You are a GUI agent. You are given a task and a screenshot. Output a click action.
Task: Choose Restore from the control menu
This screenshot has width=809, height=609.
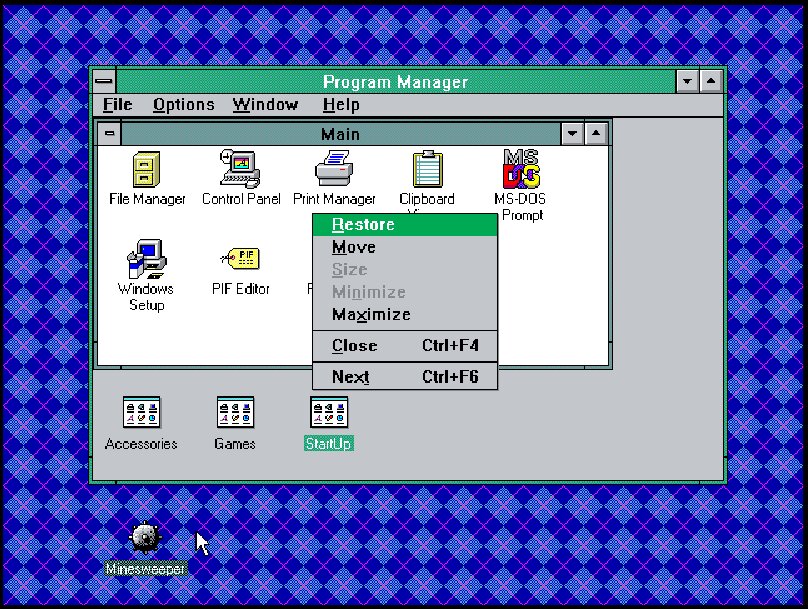coord(405,225)
